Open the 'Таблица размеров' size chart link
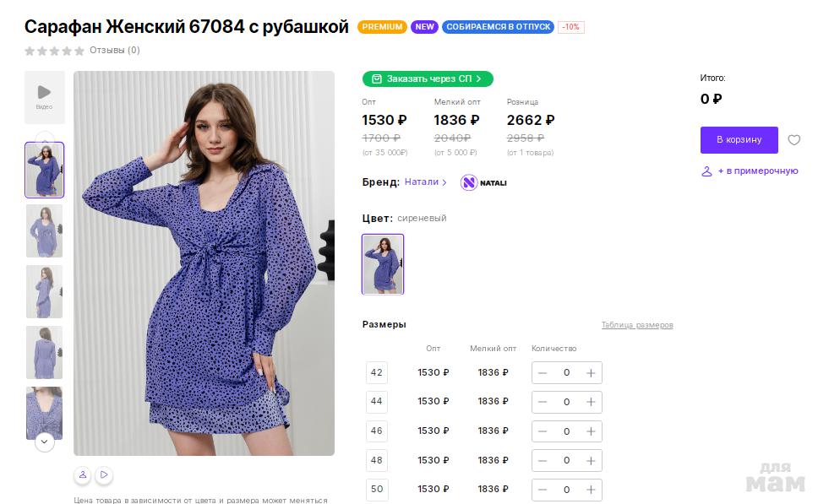 (x=637, y=325)
